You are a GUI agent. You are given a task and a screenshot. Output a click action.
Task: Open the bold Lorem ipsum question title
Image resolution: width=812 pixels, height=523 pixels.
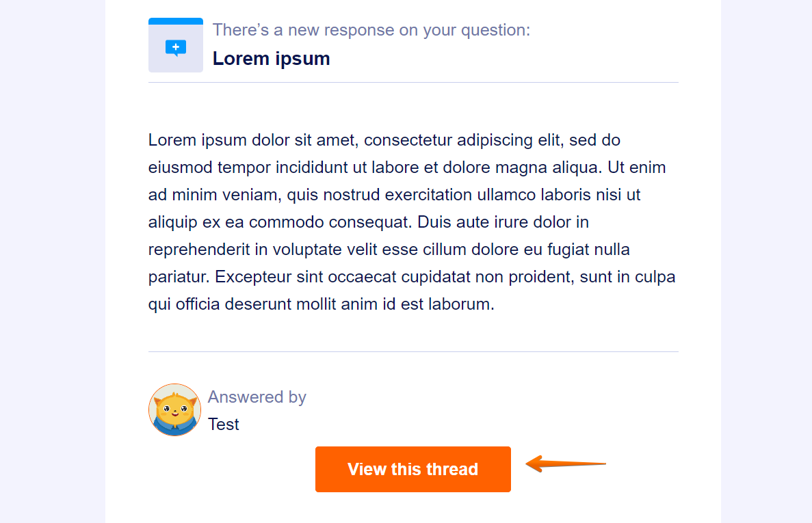[x=271, y=59]
